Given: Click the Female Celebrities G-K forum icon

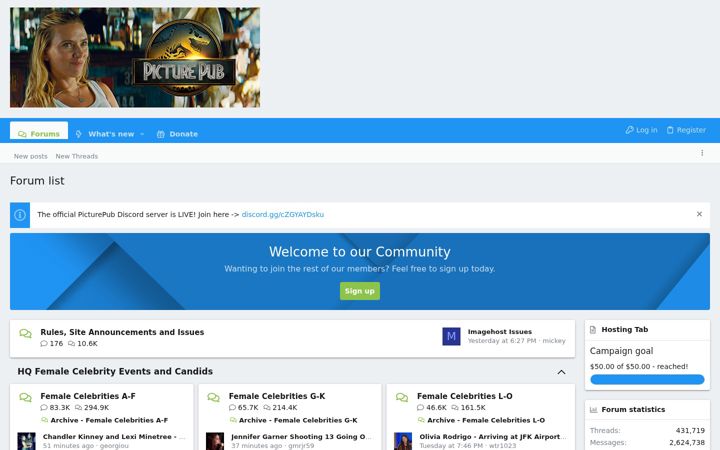Looking at the screenshot, I should (214, 397).
